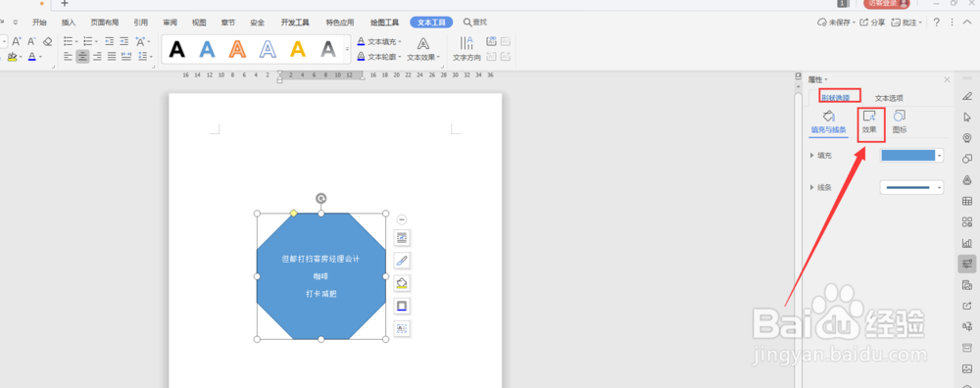Align text to the right
980x388 pixels.
[x=97, y=57]
